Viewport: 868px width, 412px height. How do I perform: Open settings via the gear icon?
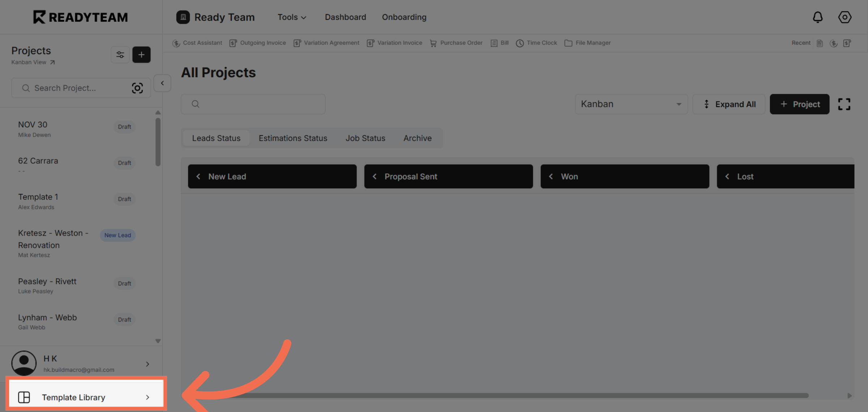(845, 17)
